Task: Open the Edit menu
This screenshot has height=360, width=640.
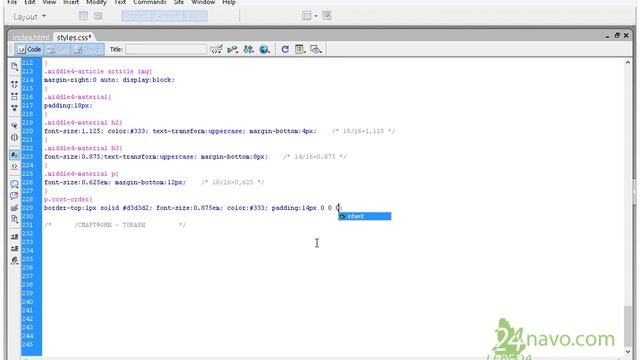Action: coord(29,2)
